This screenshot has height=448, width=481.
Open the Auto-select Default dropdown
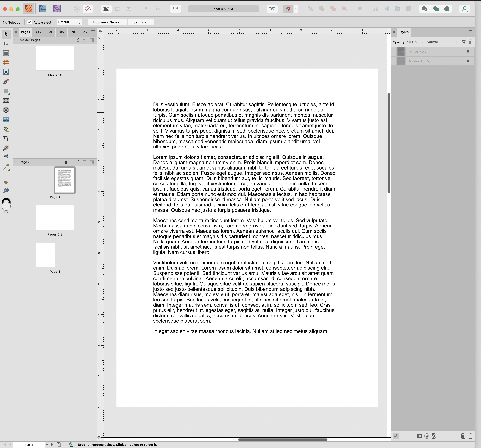(69, 22)
